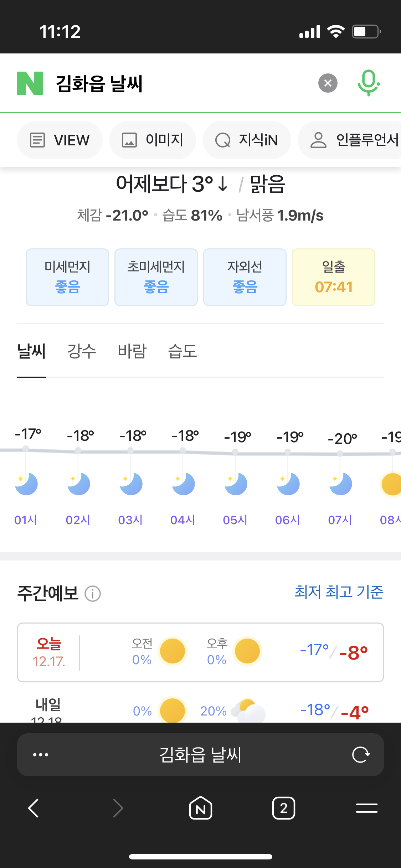Start voice search with microphone icon

(x=368, y=83)
